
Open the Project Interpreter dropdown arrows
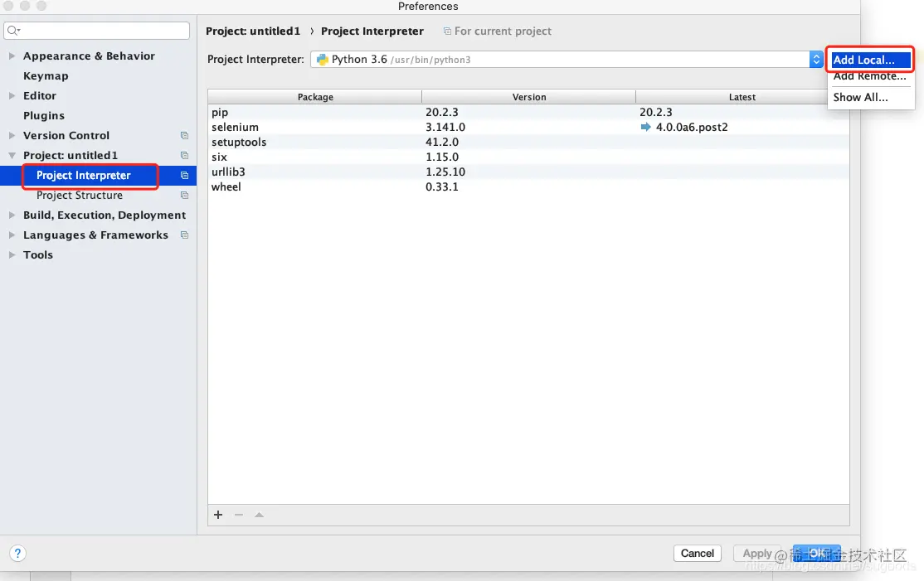point(816,60)
